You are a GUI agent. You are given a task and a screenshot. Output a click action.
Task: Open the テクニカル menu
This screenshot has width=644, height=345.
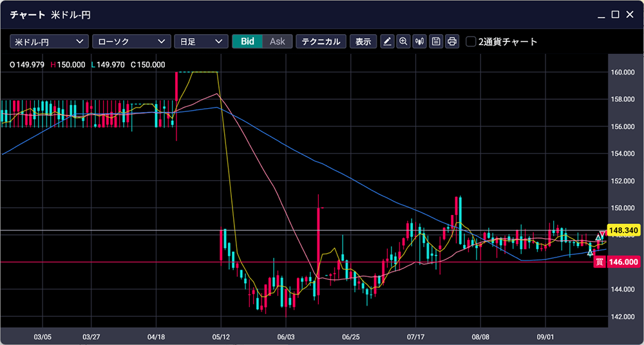click(321, 42)
